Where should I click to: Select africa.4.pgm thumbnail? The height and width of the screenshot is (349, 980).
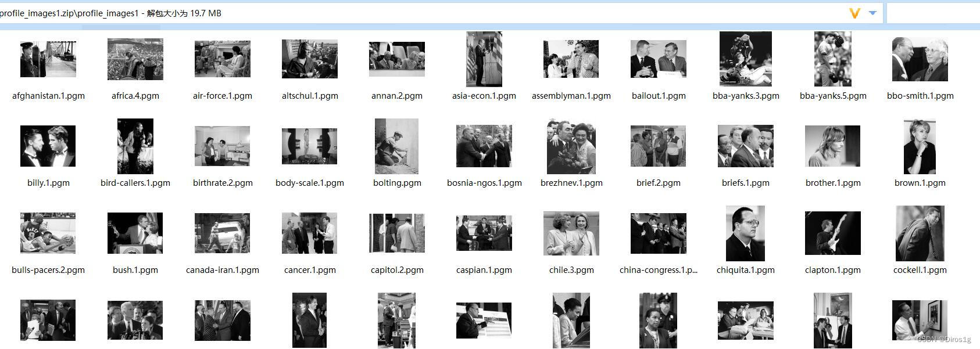click(x=135, y=59)
